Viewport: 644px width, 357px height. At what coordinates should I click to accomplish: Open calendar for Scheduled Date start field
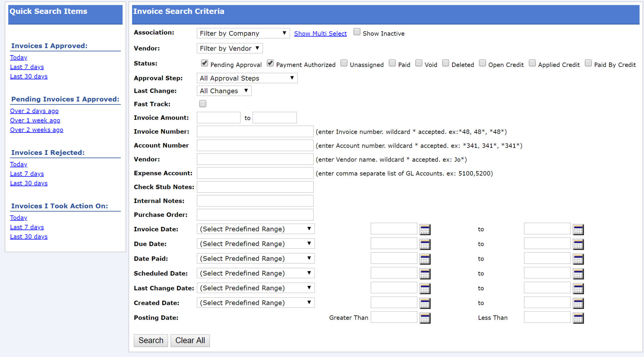pos(425,274)
